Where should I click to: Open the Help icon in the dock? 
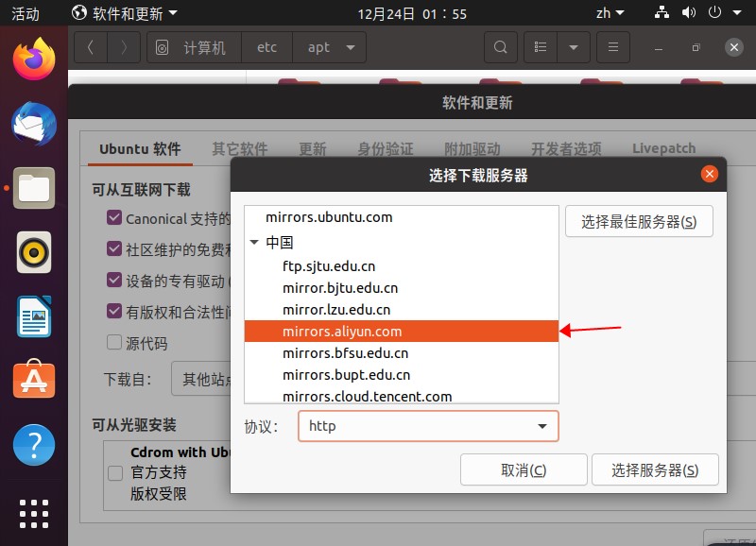tap(34, 445)
